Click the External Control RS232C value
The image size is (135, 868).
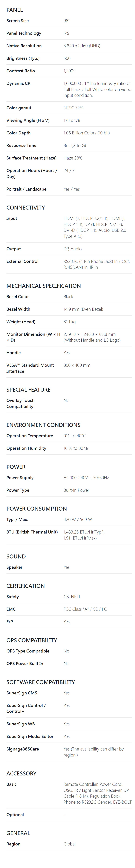click(97, 264)
